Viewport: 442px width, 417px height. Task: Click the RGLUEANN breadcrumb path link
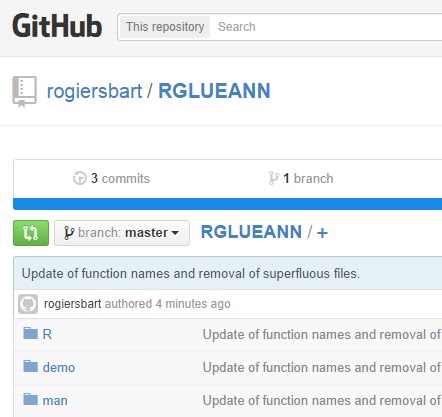click(x=251, y=232)
